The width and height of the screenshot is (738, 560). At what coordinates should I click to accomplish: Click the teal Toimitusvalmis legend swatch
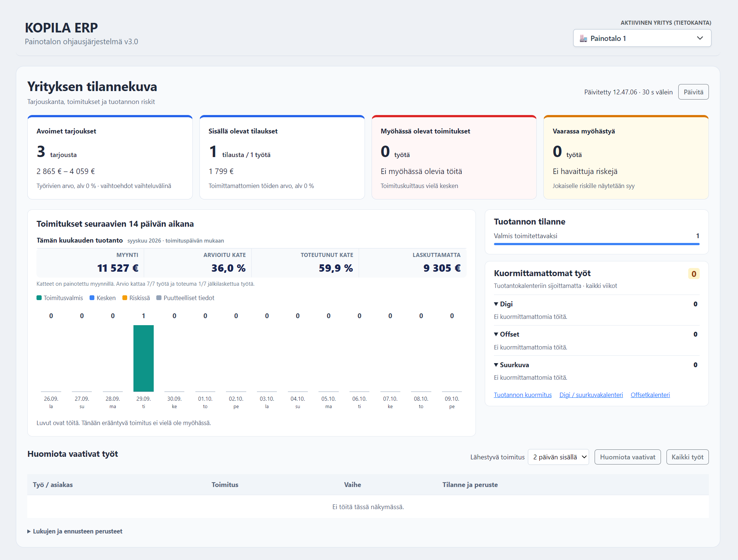(39, 298)
